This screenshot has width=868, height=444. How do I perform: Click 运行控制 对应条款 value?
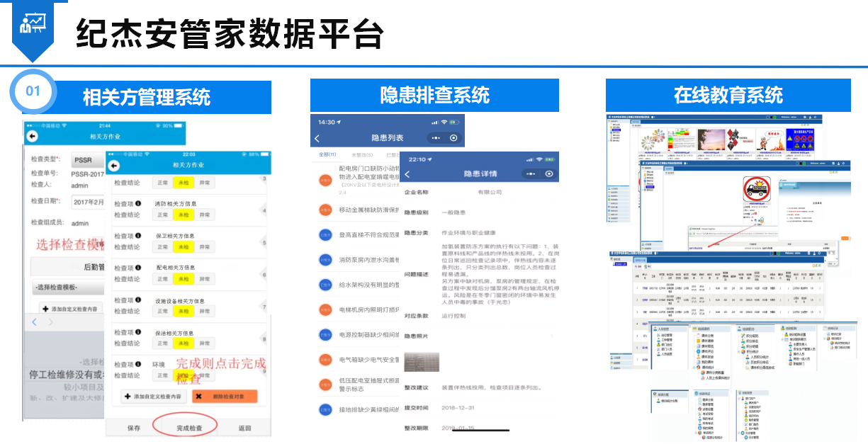tap(454, 315)
